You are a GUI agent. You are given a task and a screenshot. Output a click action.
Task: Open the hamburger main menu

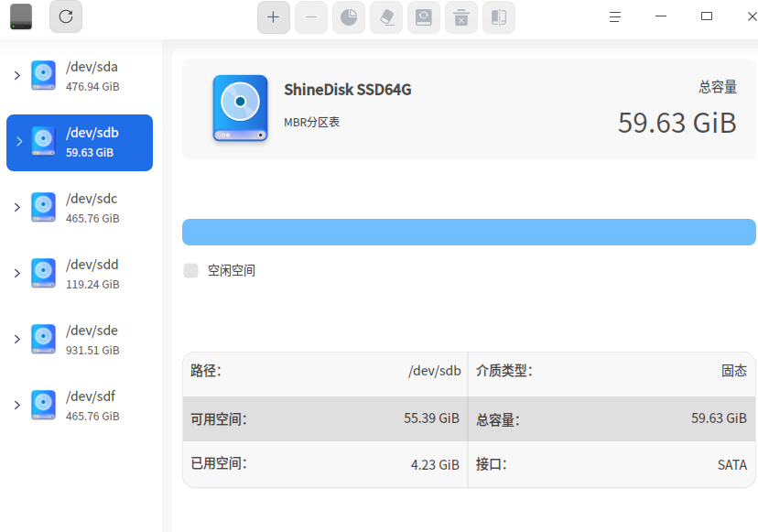click(615, 16)
